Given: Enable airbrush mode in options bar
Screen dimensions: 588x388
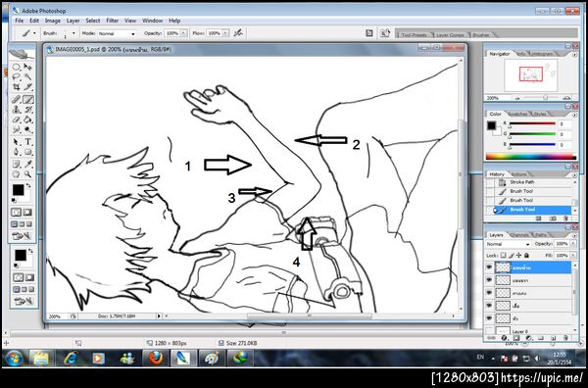Looking at the screenshot, I should [238, 33].
